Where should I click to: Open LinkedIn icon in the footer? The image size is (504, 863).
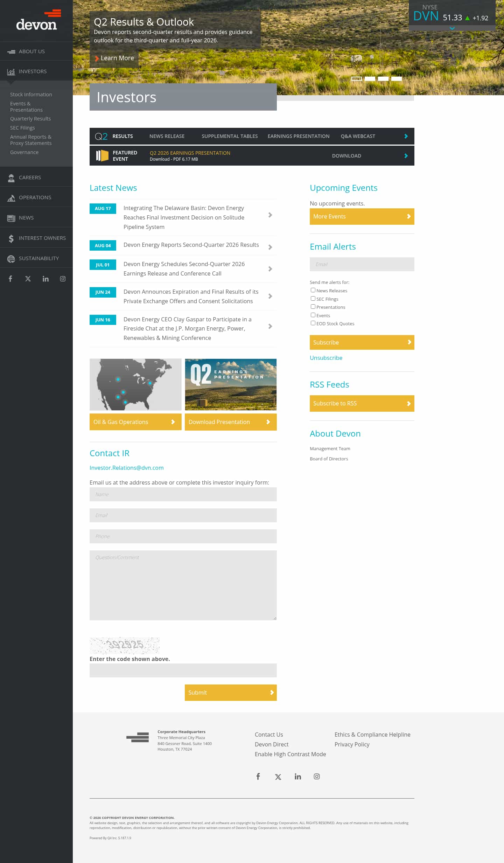(x=297, y=777)
